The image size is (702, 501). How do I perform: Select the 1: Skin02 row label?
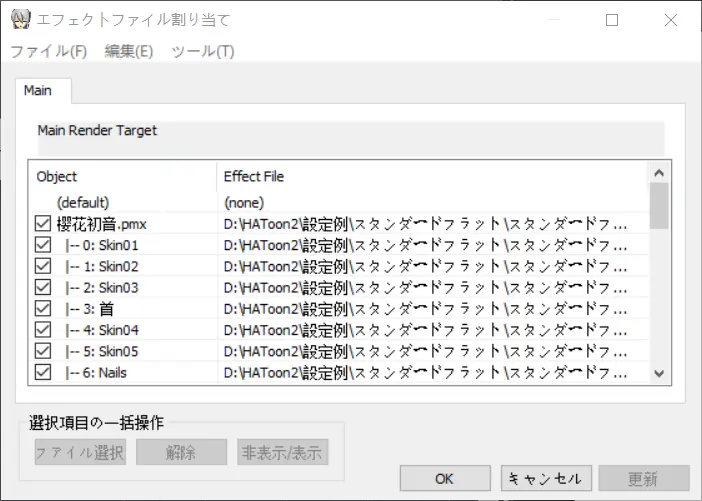[x=102, y=266]
